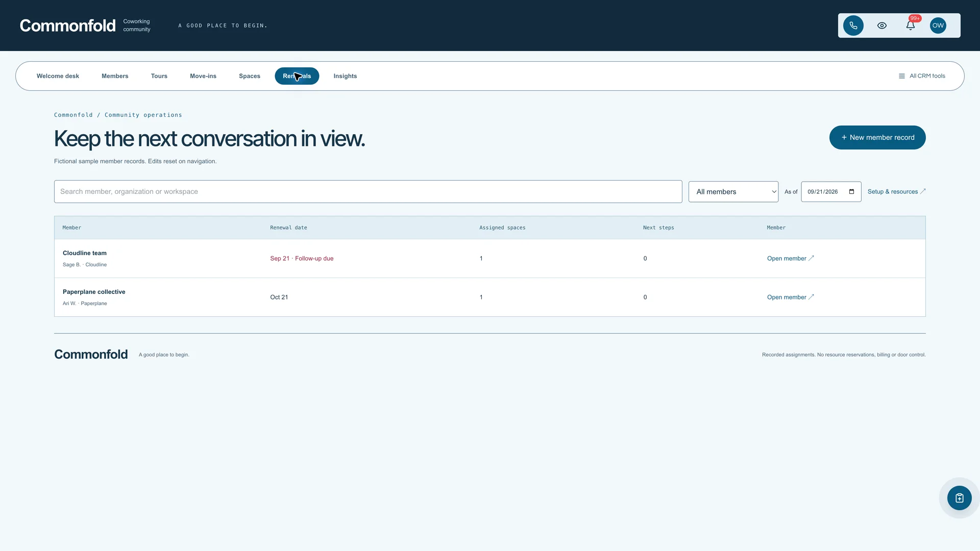Create a New member record

tap(877, 138)
